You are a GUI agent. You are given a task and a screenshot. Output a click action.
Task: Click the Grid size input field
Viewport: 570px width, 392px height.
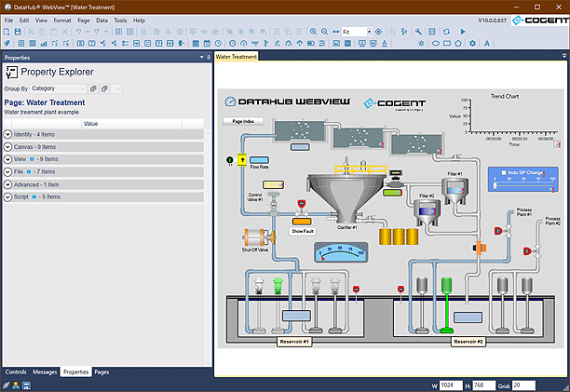pos(522,385)
